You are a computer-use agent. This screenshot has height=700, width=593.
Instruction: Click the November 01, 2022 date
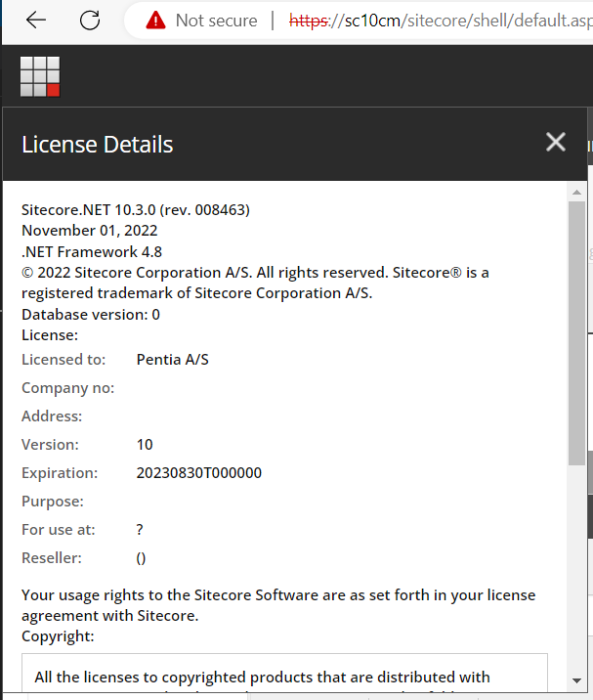pos(90,231)
